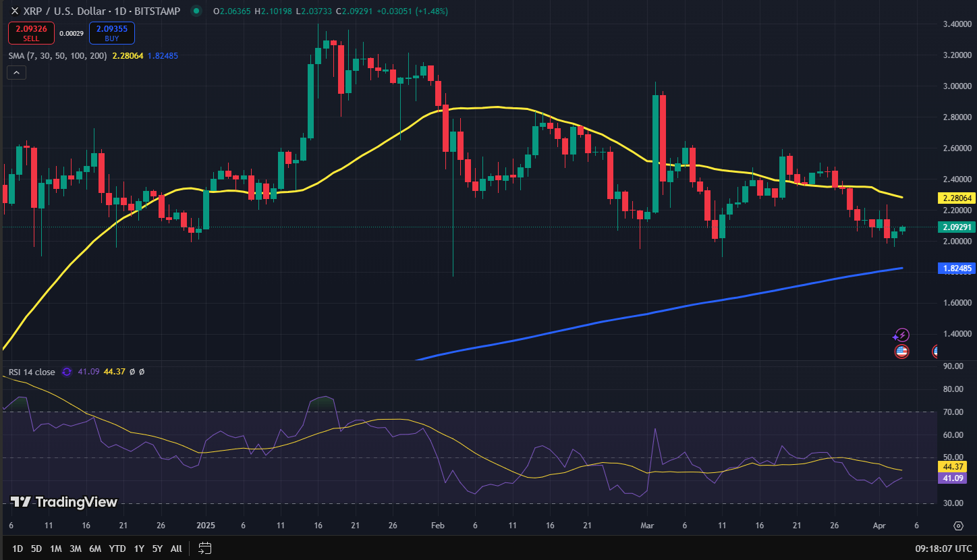Screen dimensions: 977x560
Task: Click the RSI legend value 44.37
Action: (114, 372)
